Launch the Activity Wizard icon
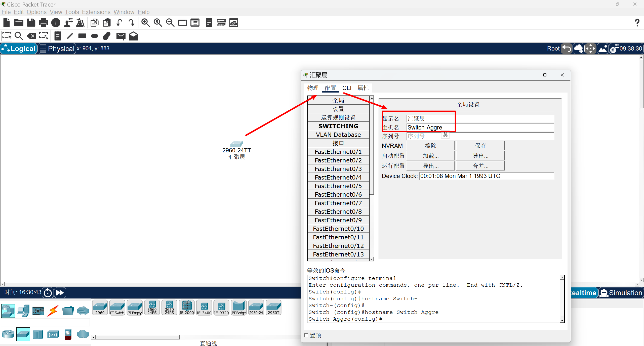644x346 pixels. (68, 23)
